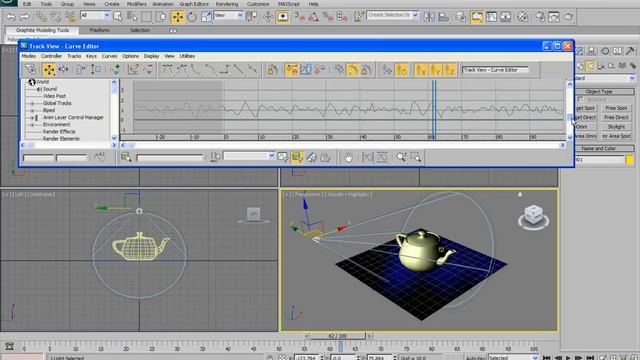Click the teapot Render Production icon

click(x=568, y=17)
